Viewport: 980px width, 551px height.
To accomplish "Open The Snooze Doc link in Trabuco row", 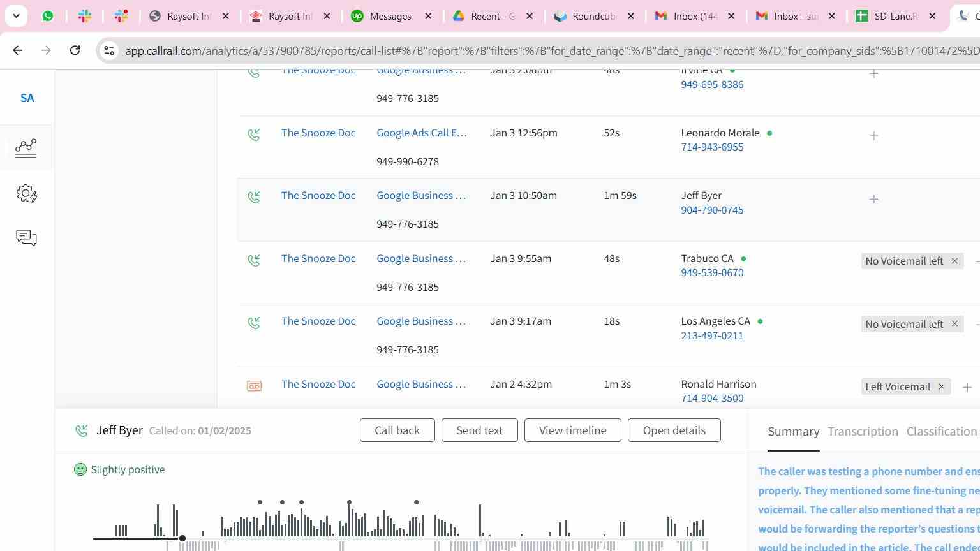I will click(318, 258).
